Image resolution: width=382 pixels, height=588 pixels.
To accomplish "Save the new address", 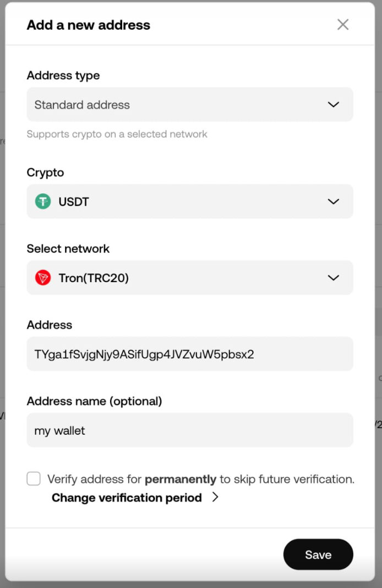I will 318,554.
